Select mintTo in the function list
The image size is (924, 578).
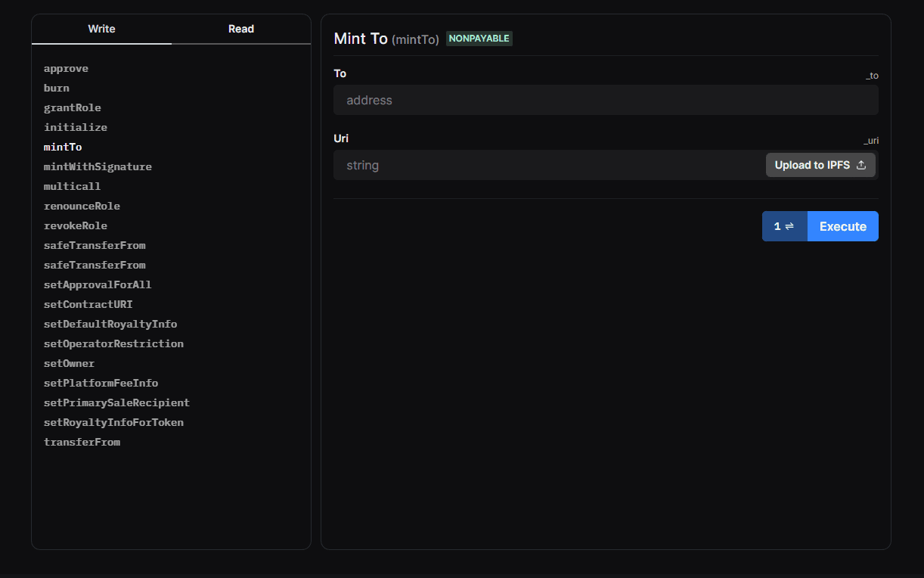(x=63, y=147)
